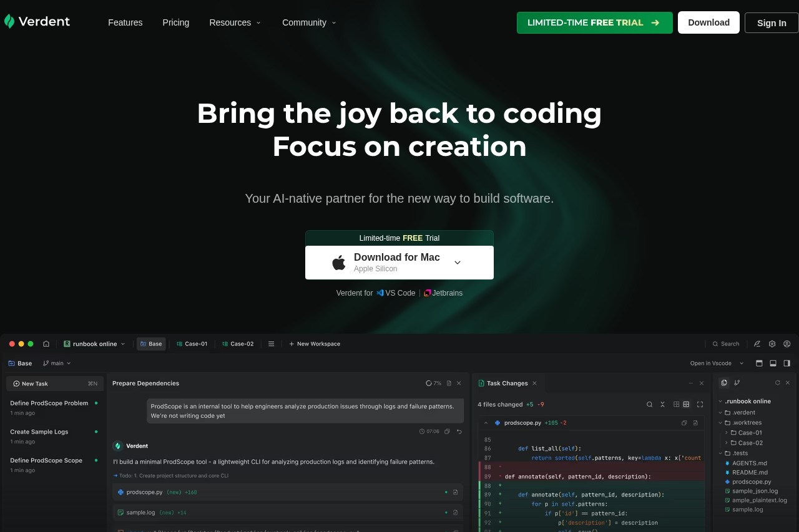Click the New Task button
This screenshot has width=799, height=532.
(55, 384)
